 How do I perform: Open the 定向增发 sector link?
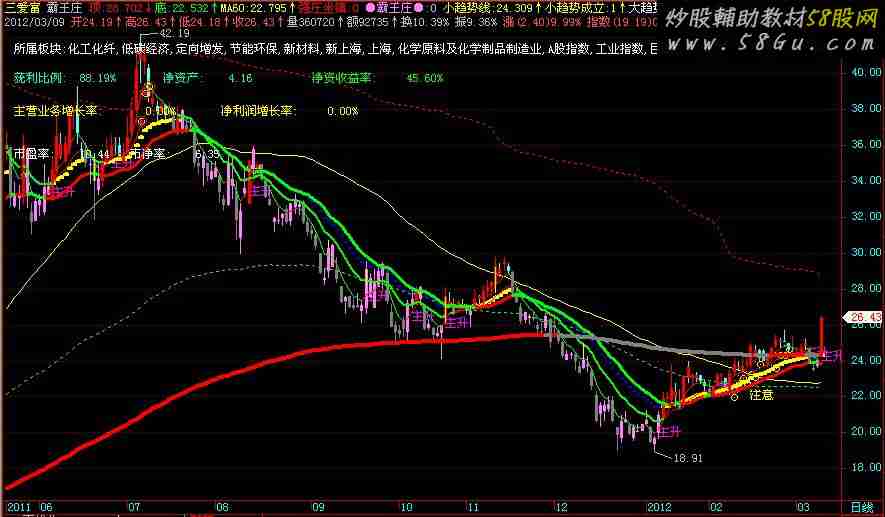pyautogui.click(x=199, y=49)
